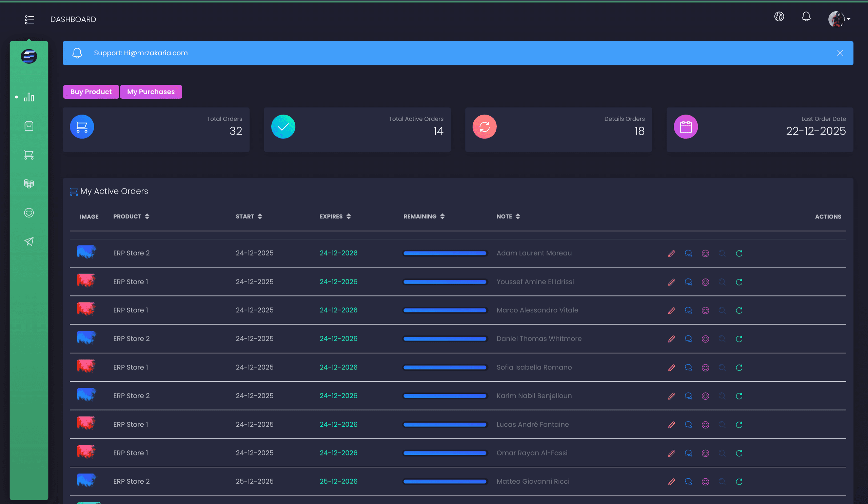
Task: Open the My Purchases button
Action: tap(151, 92)
